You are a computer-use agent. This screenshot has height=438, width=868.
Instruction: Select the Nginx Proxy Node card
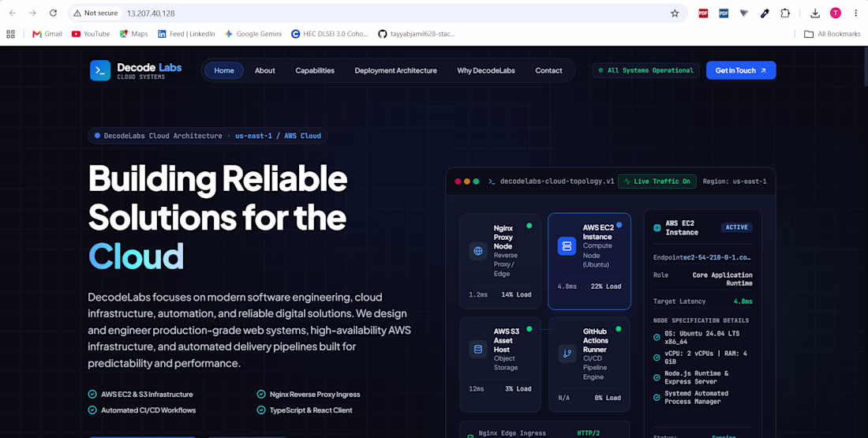(x=499, y=260)
